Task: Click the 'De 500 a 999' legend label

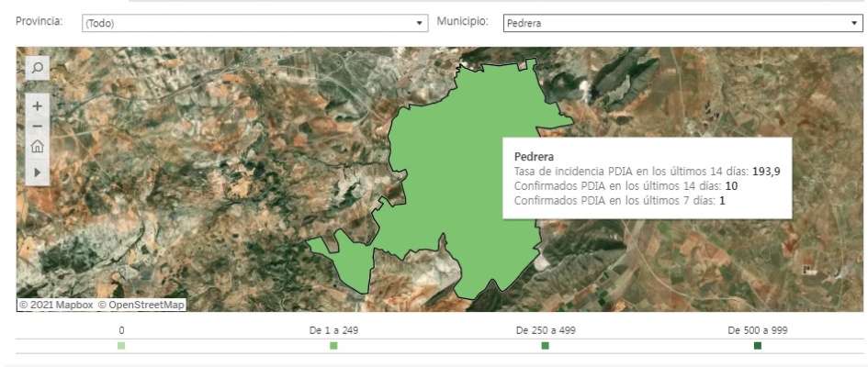Action: pyautogui.click(x=758, y=329)
